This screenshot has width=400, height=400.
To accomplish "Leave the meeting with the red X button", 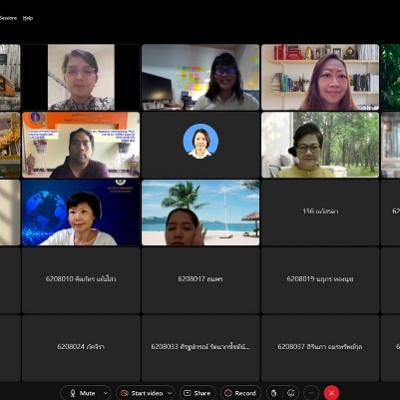I will (331, 393).
